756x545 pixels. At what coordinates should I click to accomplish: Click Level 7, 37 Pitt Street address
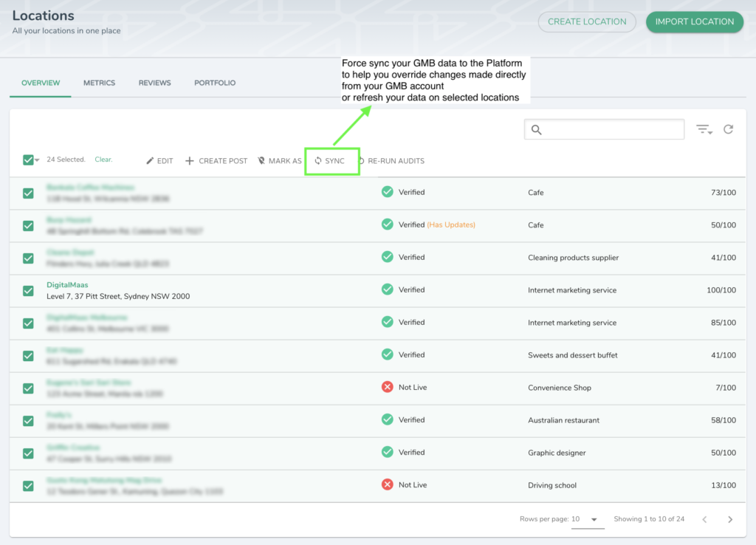(118, 297)
